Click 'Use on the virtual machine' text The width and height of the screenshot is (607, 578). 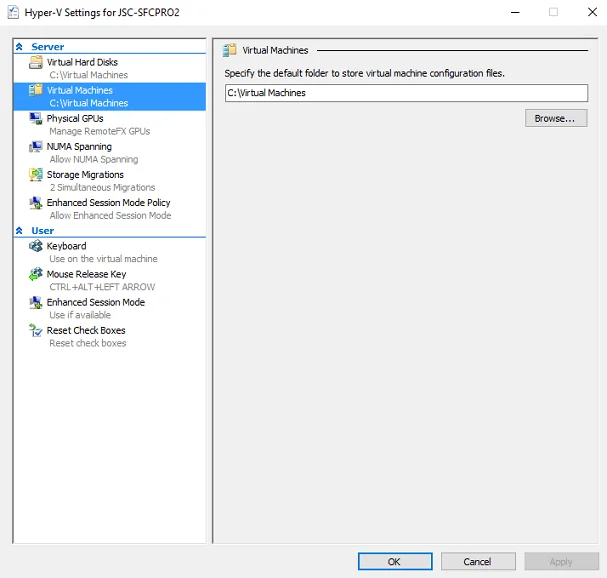[103, 259]
